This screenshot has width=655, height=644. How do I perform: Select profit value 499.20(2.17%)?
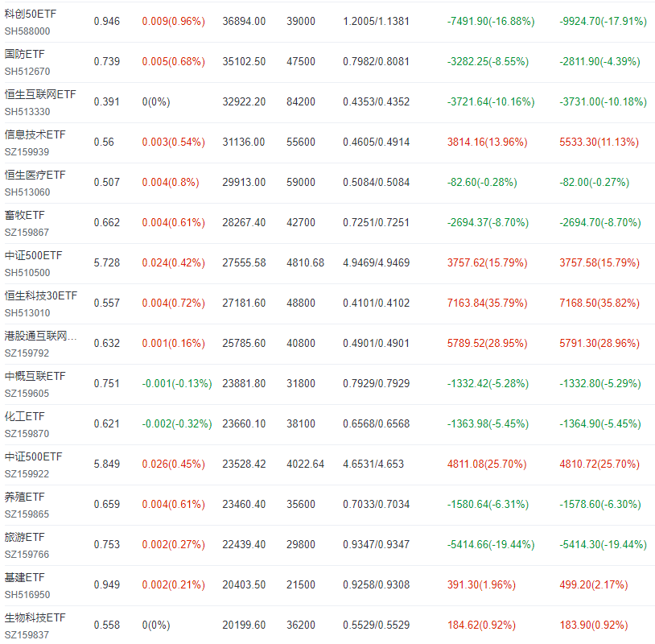pos(593,584)
